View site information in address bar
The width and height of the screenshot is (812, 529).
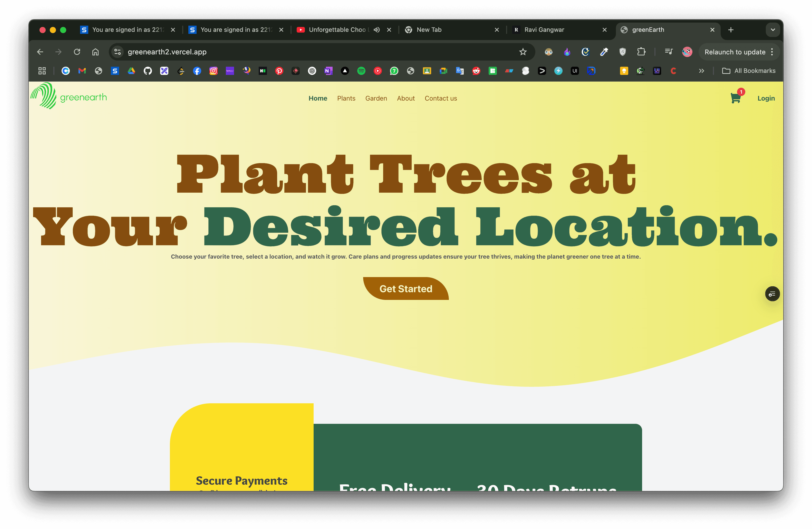pos(117,52)
